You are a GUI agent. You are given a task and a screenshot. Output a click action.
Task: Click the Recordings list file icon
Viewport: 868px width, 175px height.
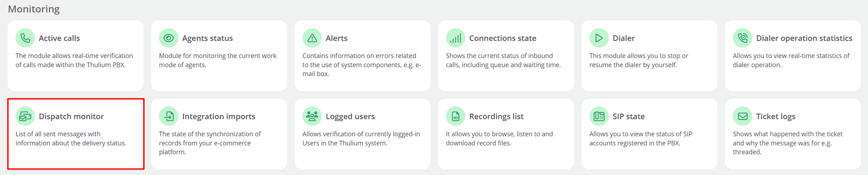coord(456,116)
